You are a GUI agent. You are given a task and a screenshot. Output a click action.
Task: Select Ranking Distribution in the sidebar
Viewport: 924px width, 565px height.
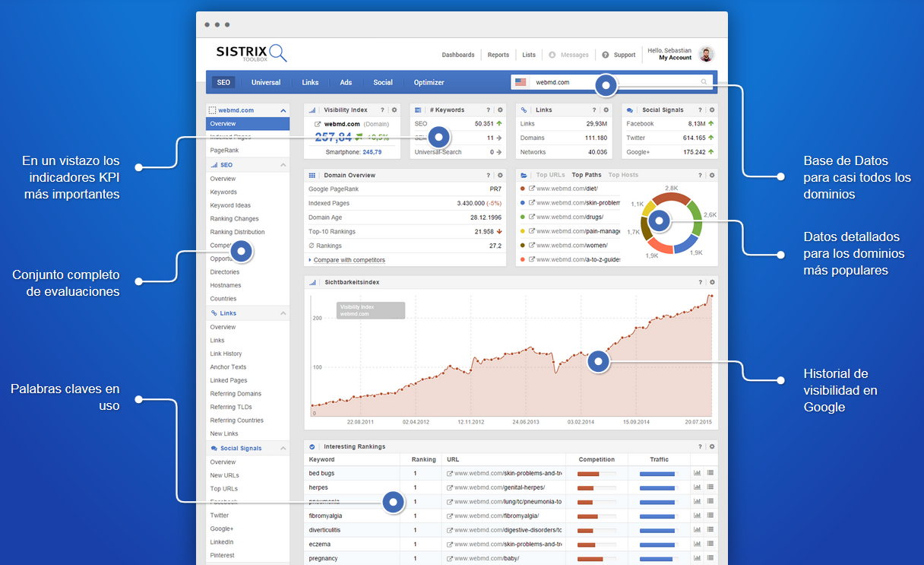[x=238, y=232]
